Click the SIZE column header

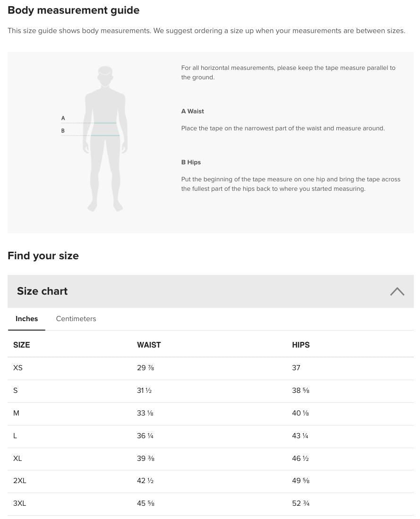22,345
